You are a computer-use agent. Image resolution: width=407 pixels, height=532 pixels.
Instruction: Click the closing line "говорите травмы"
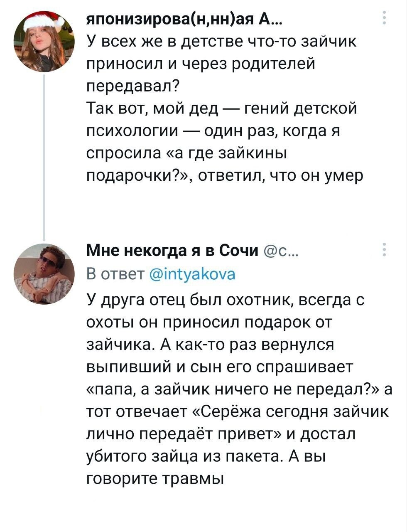154,479
